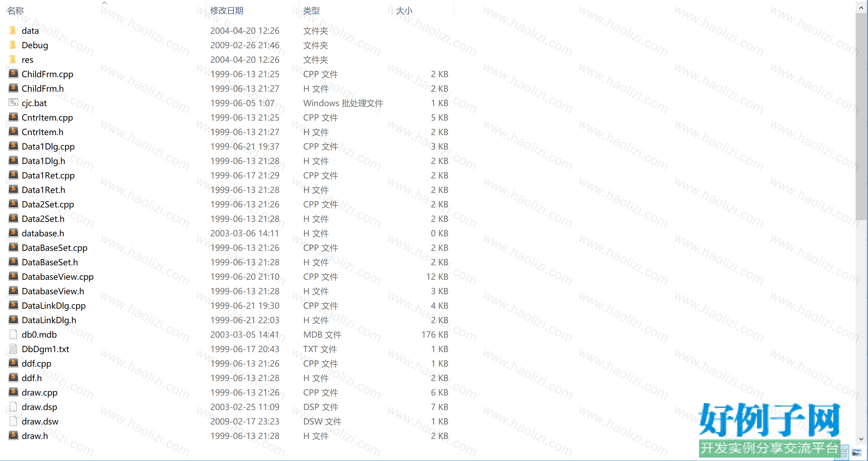The height and width of the screenshot is (461, 868).
Task: Select the DataLinkDlg.h file name
Action: pyautogui.click(x=49, y=320)
